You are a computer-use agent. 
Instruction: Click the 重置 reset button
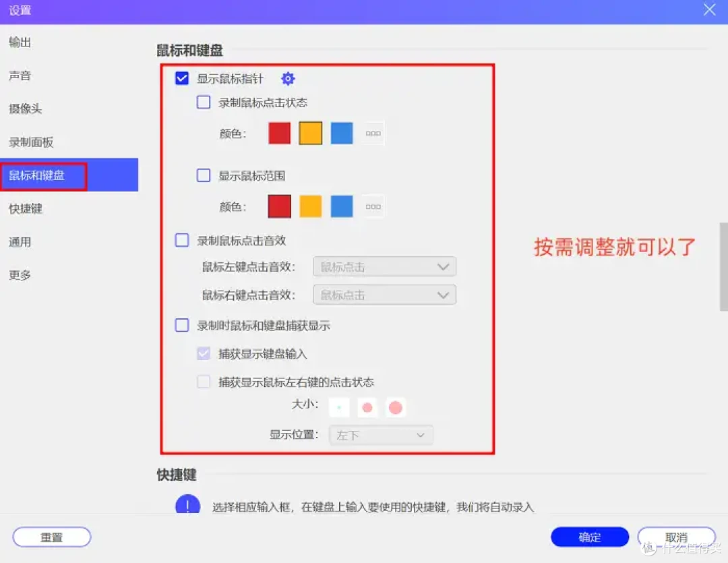[x=51, y=537]
